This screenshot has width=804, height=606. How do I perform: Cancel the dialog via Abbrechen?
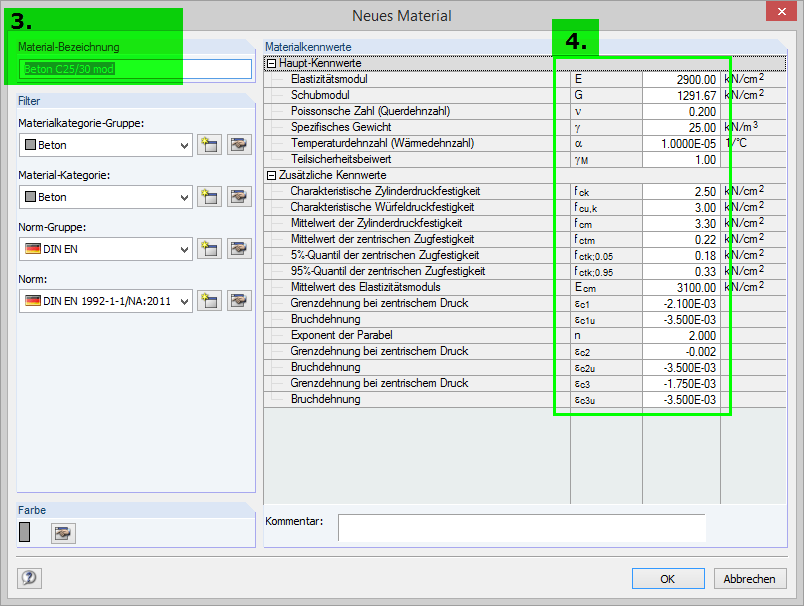[x=750, y=579]
